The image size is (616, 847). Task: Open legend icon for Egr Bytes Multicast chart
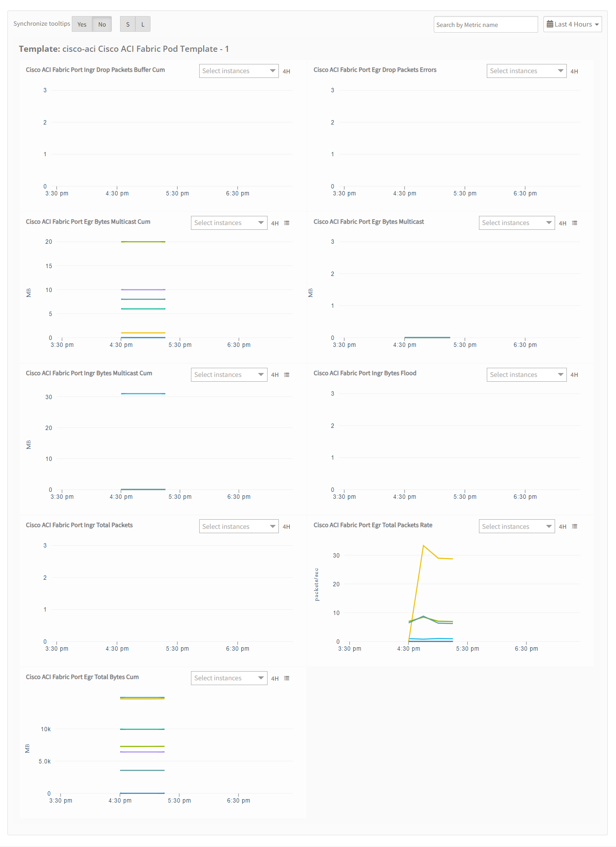(x=575, y=223)
